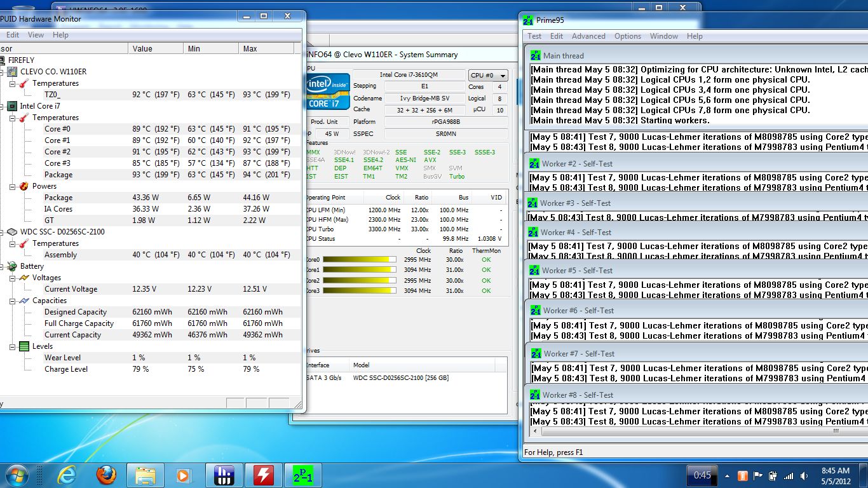Image resolution: width=868 pixels, height=488 pixels.
Task: Open Internet Explorer from the taskbar
Action: [x=67, y=475]
